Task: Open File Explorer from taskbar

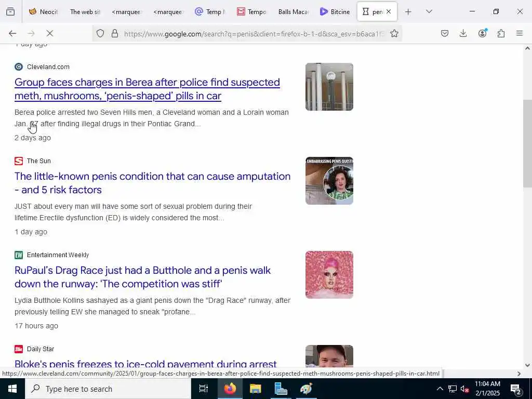Action: point(256,389)
